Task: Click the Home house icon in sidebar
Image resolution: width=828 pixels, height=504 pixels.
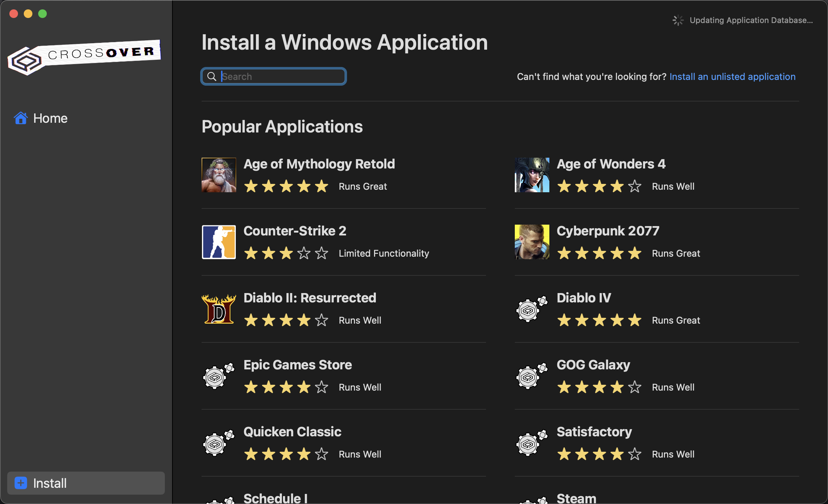Action: click(x=21, y=118)
